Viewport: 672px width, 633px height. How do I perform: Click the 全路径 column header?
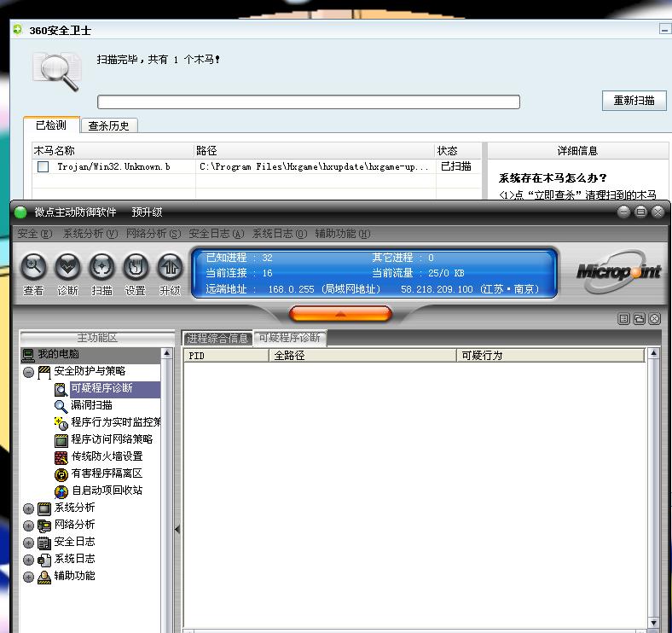pos(362,356)
